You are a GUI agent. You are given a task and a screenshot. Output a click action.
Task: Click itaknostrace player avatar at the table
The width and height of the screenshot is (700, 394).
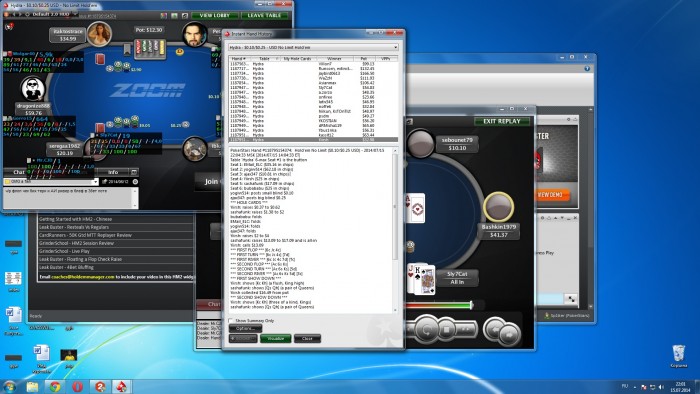[99, 34]
